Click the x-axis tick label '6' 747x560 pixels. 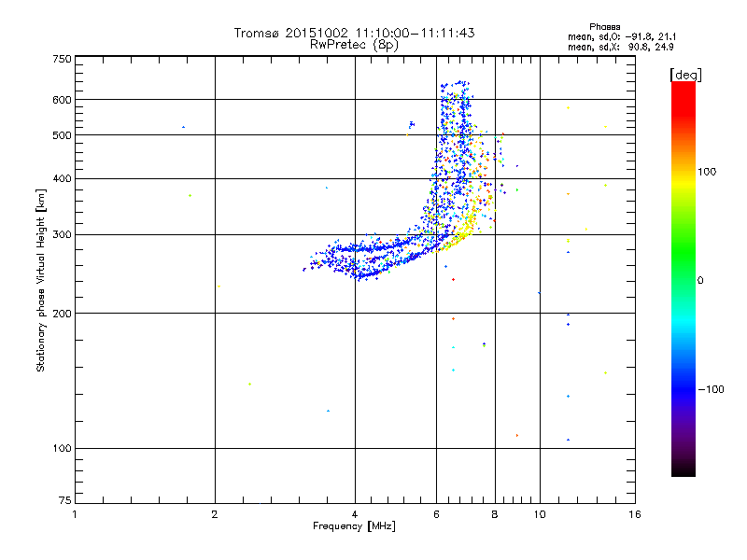coord(436,514)
